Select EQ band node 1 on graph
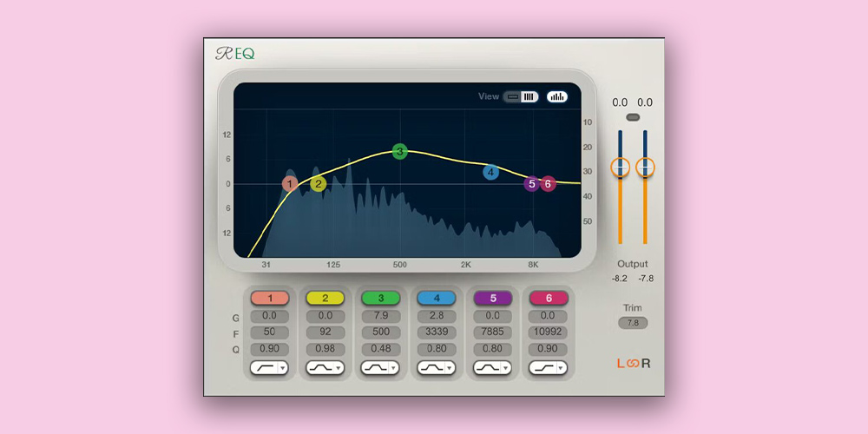Screen dimensions: 868x434 [290, 184]
